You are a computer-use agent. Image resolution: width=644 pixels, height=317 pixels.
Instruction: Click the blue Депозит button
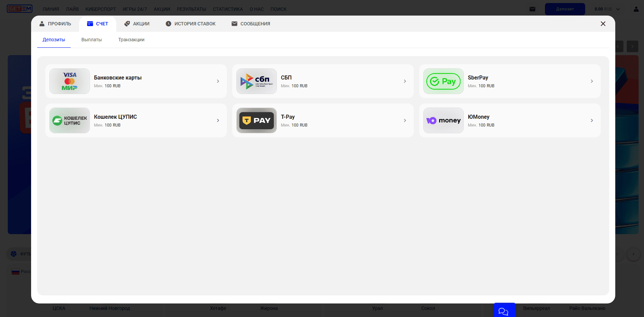pyautogui.click(x=565, y=9)
